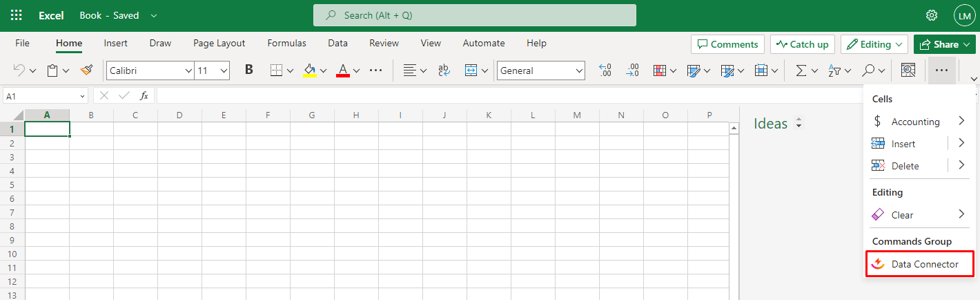Click the Format Painter brush icon
This screenshot has width=980, height=300.
pos(86,71)
